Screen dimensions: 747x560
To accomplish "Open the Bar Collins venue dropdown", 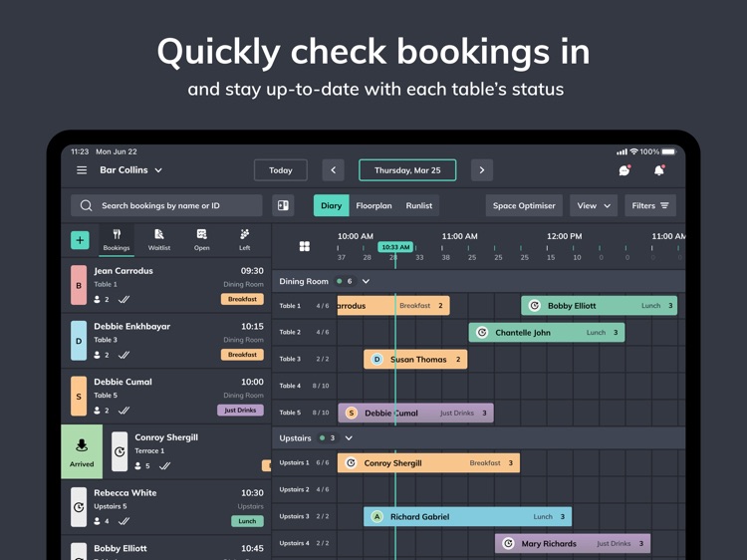I will click(x=131, y=170).
